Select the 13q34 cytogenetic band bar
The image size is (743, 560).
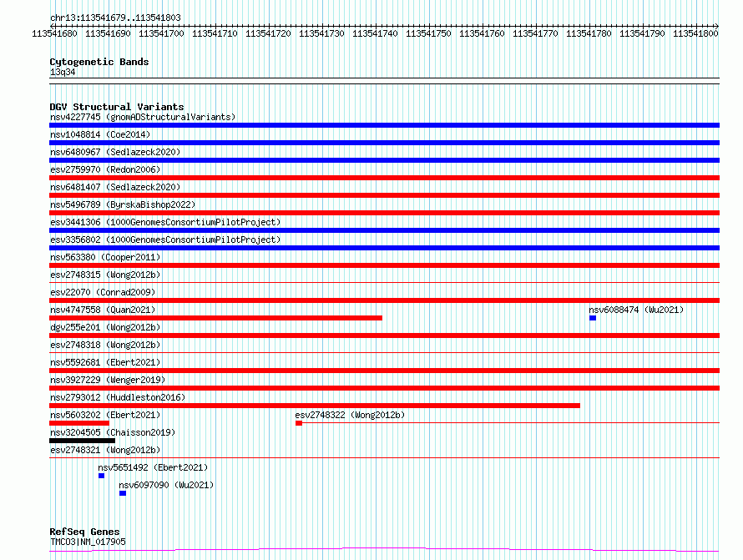pyautogui.click(x=384, y=81)
